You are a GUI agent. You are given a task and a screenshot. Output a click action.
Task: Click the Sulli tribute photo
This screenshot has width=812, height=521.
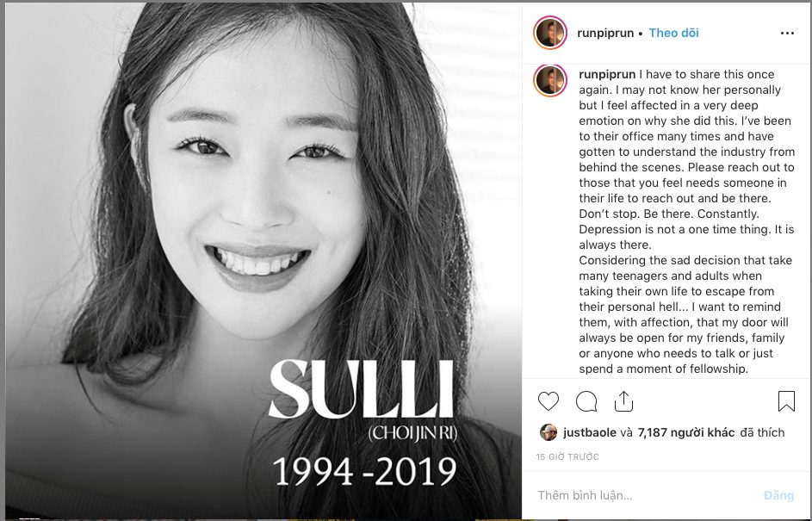[x=263, y=260]
